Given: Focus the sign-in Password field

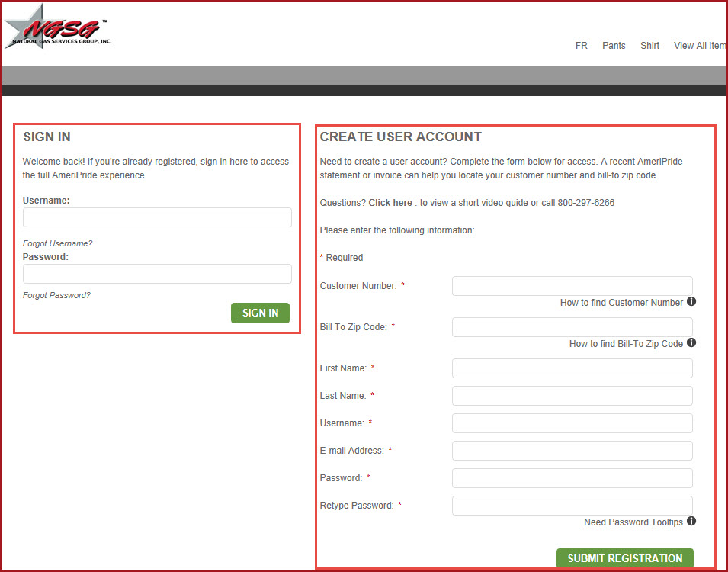Looking at the screenshot, I should tap(157, 274).
